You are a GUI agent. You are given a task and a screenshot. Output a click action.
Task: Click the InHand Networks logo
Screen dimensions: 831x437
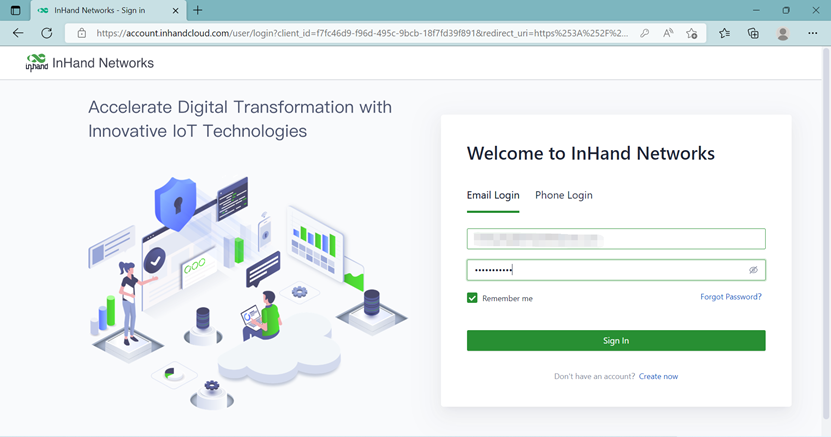(90, 63)
